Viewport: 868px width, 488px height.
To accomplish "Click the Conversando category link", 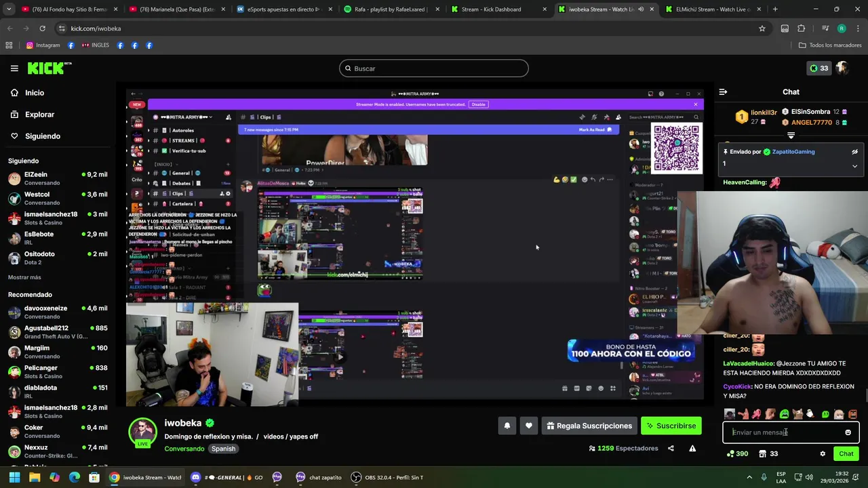I will [x=184, y=449].
